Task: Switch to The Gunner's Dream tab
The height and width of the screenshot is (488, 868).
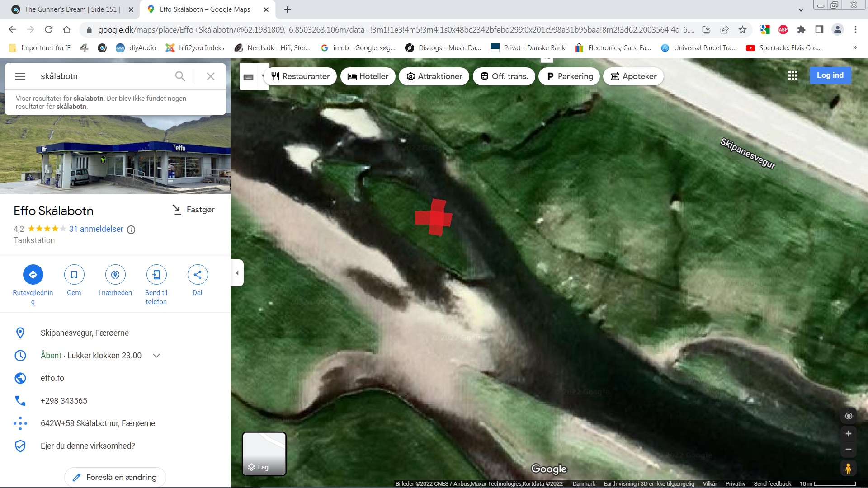Action: tap(70, 9)
